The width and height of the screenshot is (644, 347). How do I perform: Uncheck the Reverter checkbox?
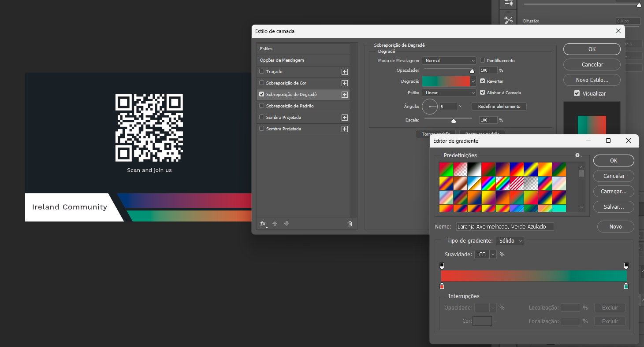483,81
